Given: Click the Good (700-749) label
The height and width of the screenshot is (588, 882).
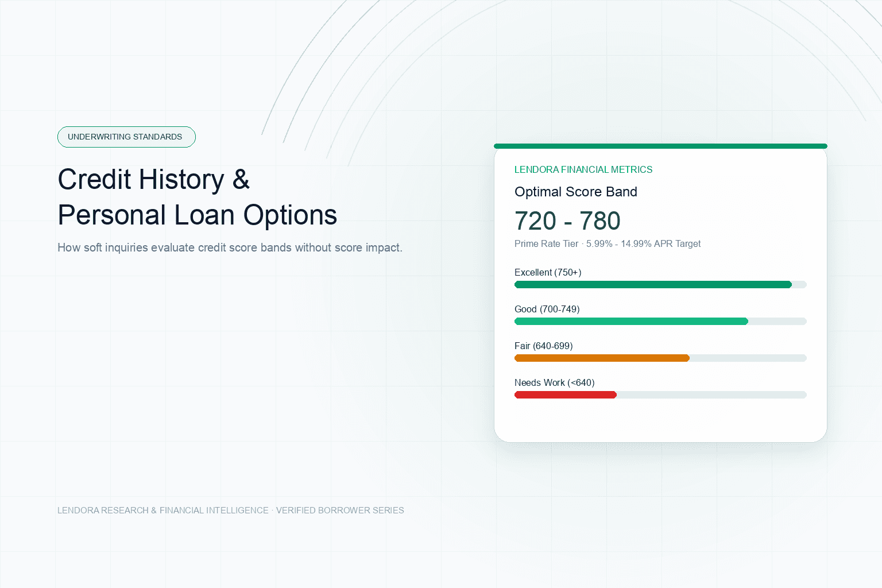Looking at the screenshot, I should pos(547,309).
